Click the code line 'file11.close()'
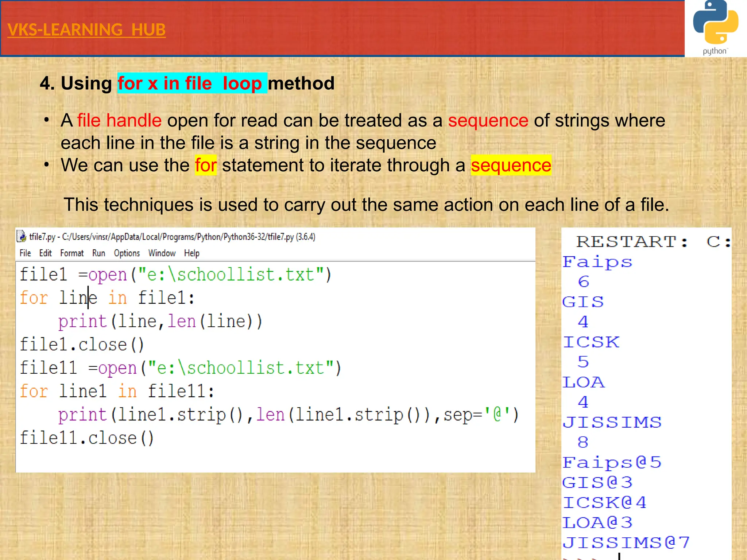The width and height of the screenshot is (747, 560). [x=87, y=438]
